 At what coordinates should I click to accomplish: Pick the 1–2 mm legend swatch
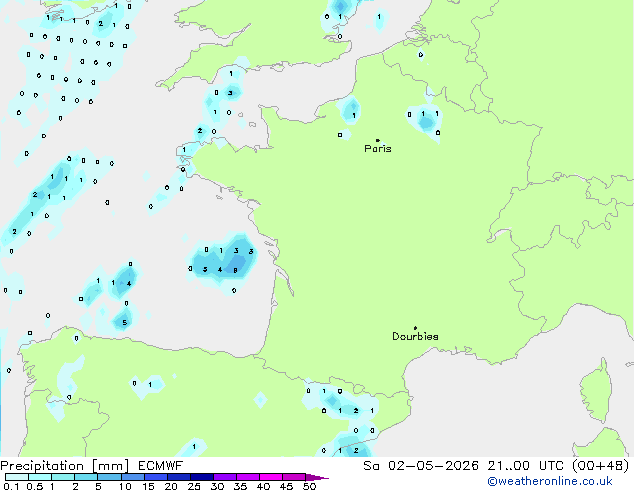[x=63, y=477]
